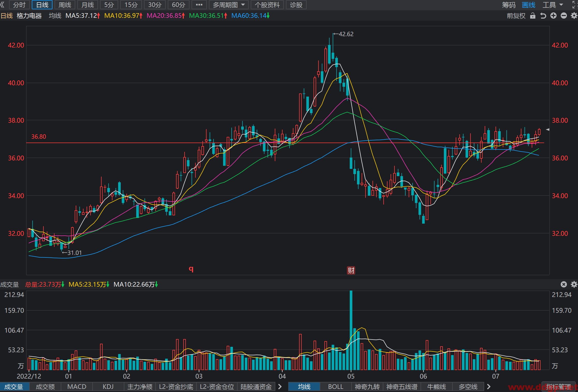Switch to the 周线 weekly tab
Viewport: 578px width, 392px height.
[65, 5]
